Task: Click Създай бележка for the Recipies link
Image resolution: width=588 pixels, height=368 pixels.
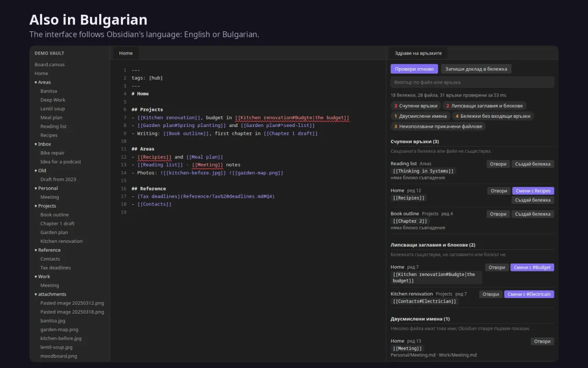Action: (x=533, y=200)
